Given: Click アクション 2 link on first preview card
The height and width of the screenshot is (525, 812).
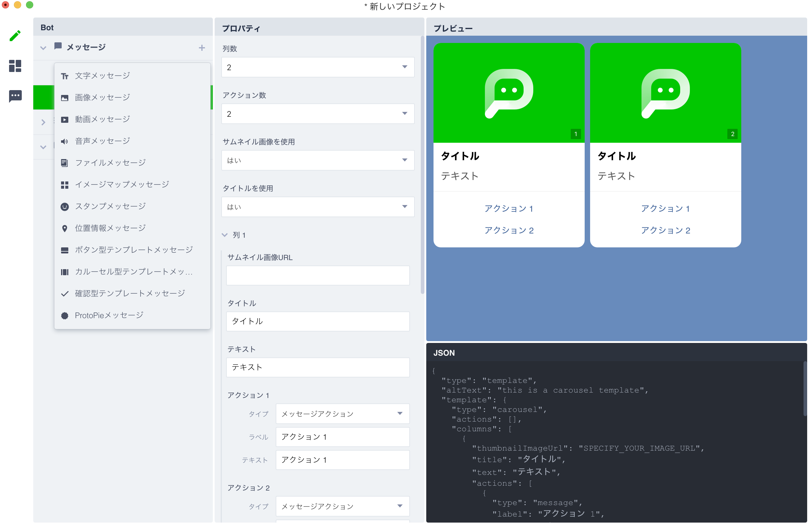Looking at the screenshot, I should [509, 230].
